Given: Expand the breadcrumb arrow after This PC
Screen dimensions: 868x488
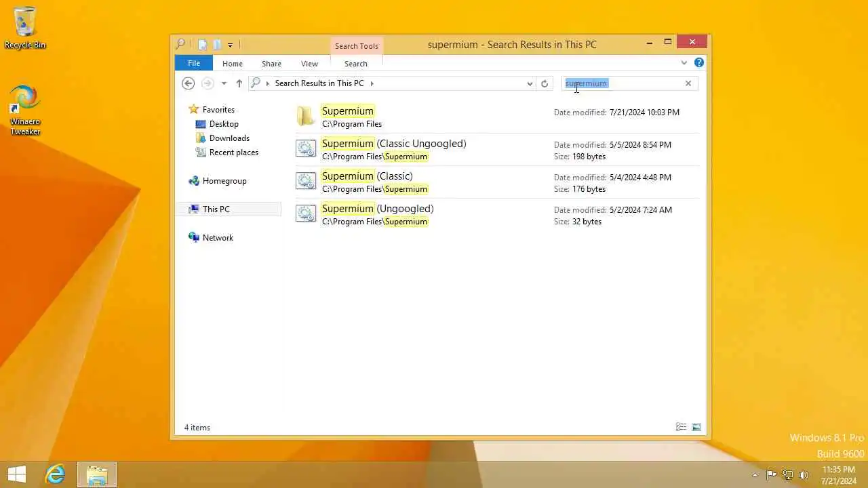Looking at the screenshot, I should [x=372, y=83].
